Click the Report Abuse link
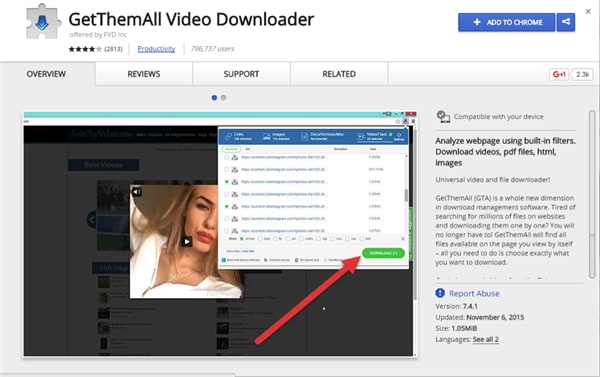This screenshot has width=600, height=377. [474, 294]
